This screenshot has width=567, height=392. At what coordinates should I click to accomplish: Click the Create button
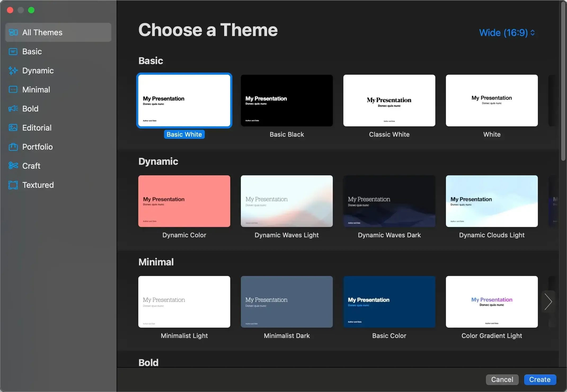click(540, 380)
